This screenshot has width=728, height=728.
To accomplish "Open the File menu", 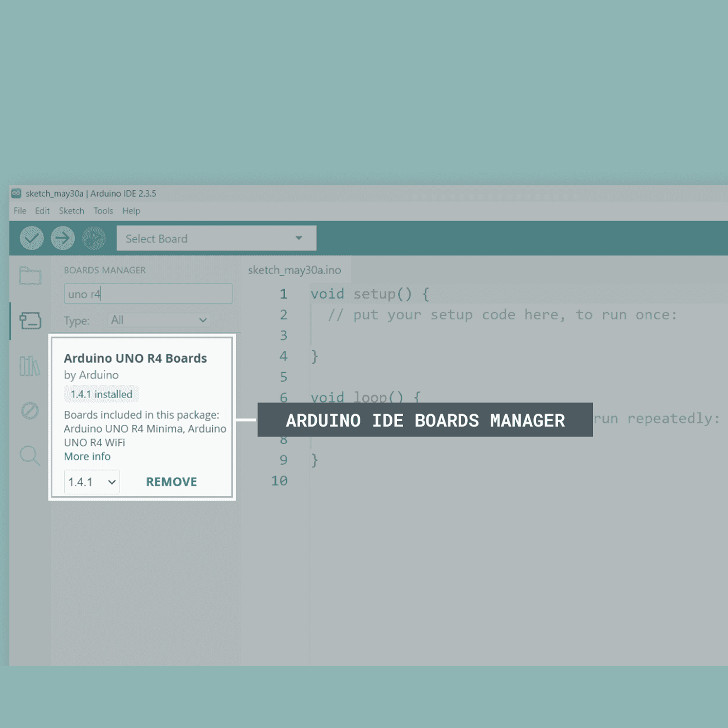I will pos(19,211).
